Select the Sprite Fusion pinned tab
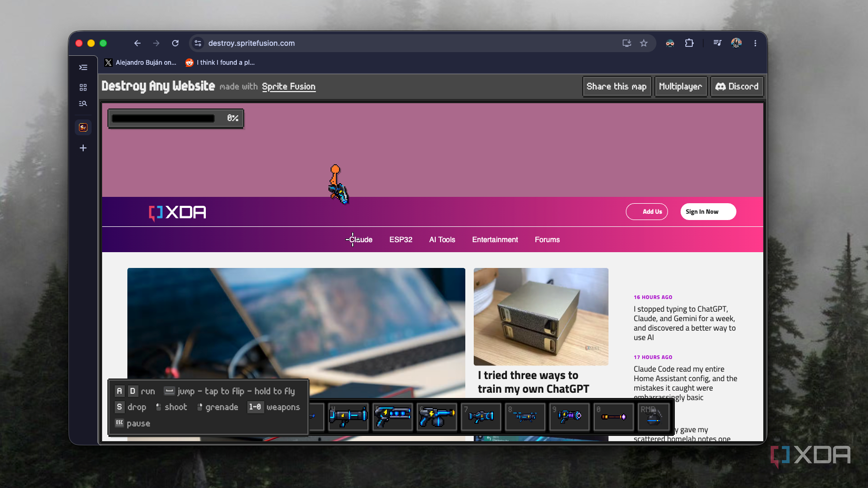The image size is (868, 488). 83,127
